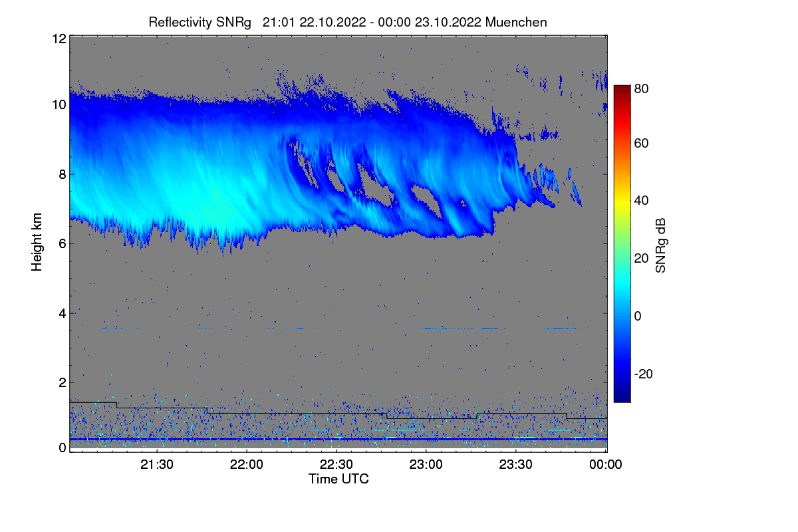Click the '22:30' time axis label
This screenshot has width=798, height=532.
tap(336, 465)
